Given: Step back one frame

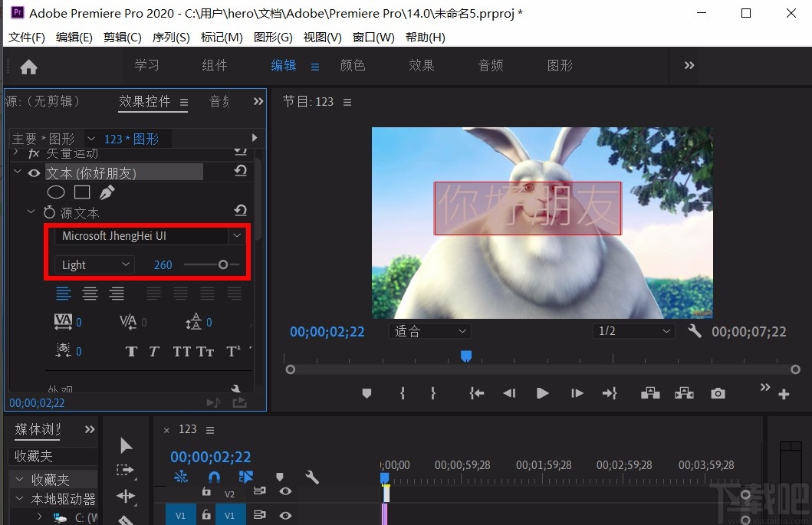Looking at the screenshot, I should (509, 393).
